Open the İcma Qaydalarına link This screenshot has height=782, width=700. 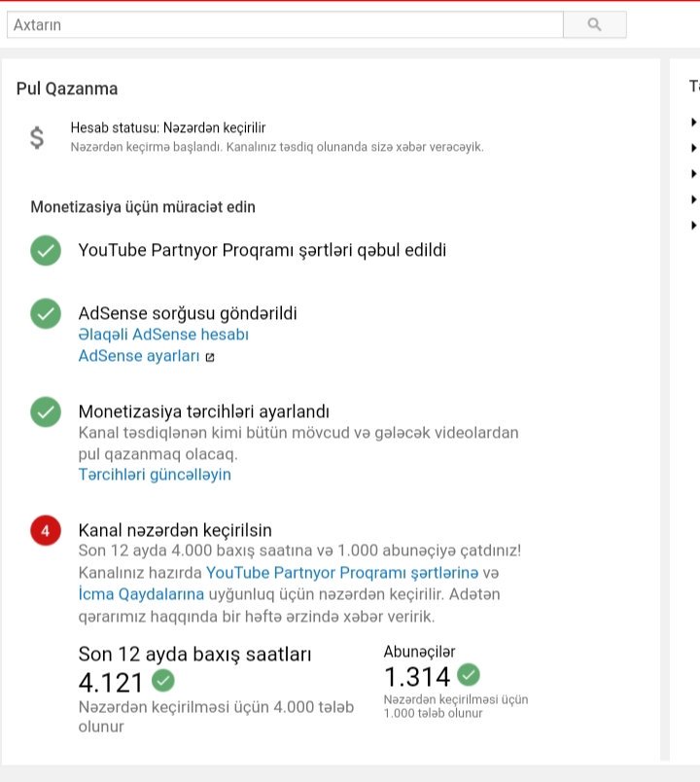141,594
